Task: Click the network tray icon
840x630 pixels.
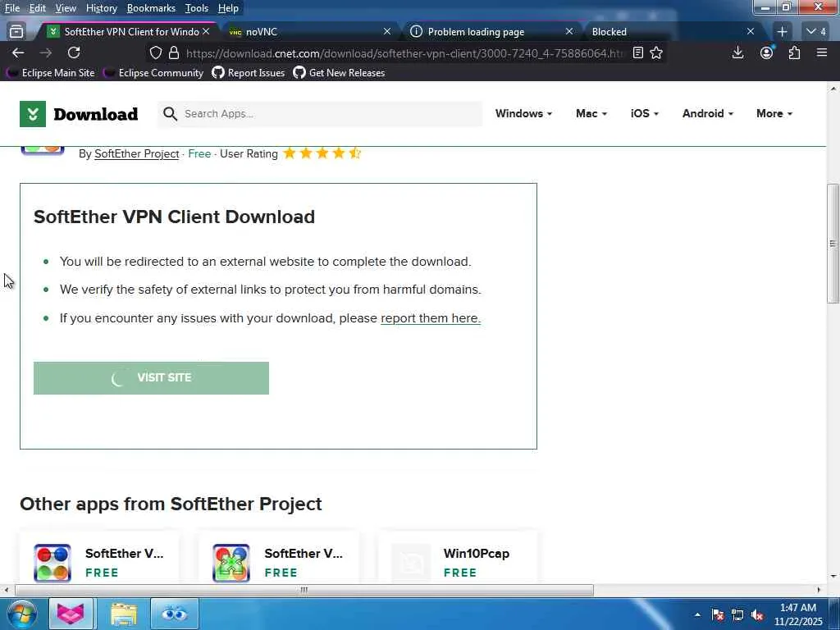Action: point(737,614)
